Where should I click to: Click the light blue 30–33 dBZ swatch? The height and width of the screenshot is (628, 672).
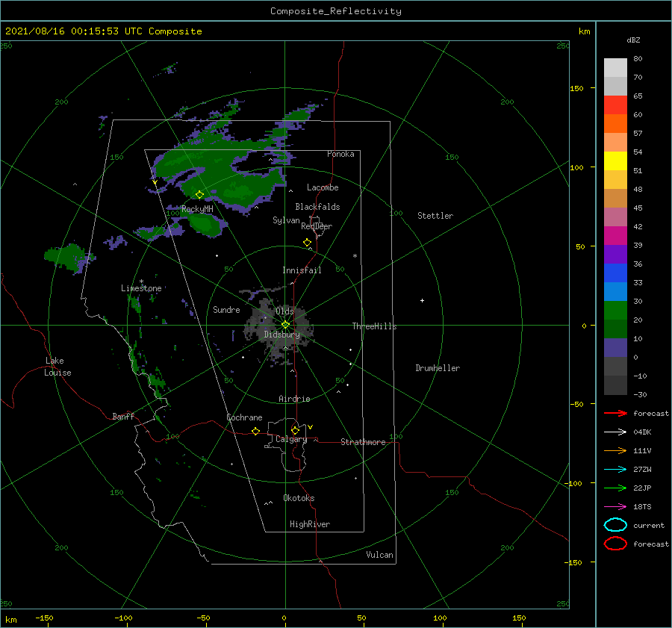click(615, 291)
